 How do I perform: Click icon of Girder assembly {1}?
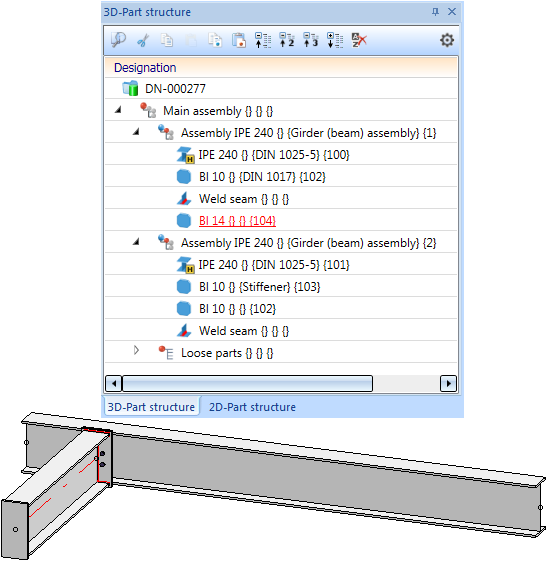[166, 132]
